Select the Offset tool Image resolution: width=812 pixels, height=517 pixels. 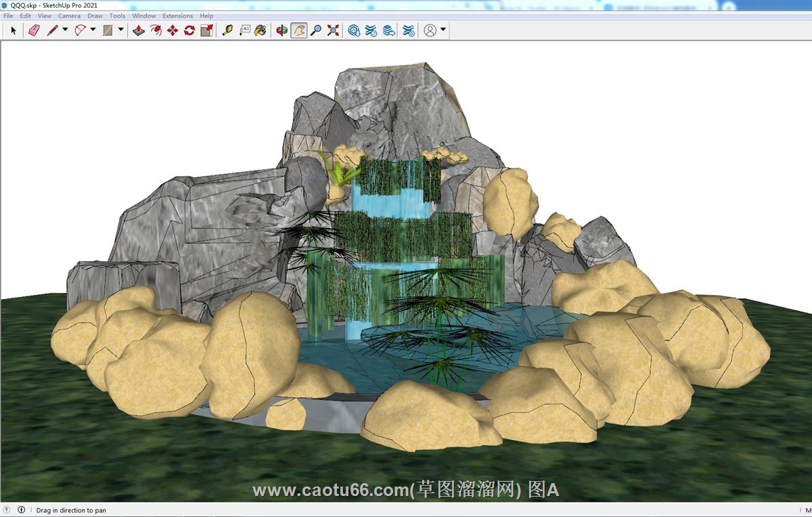156,30
